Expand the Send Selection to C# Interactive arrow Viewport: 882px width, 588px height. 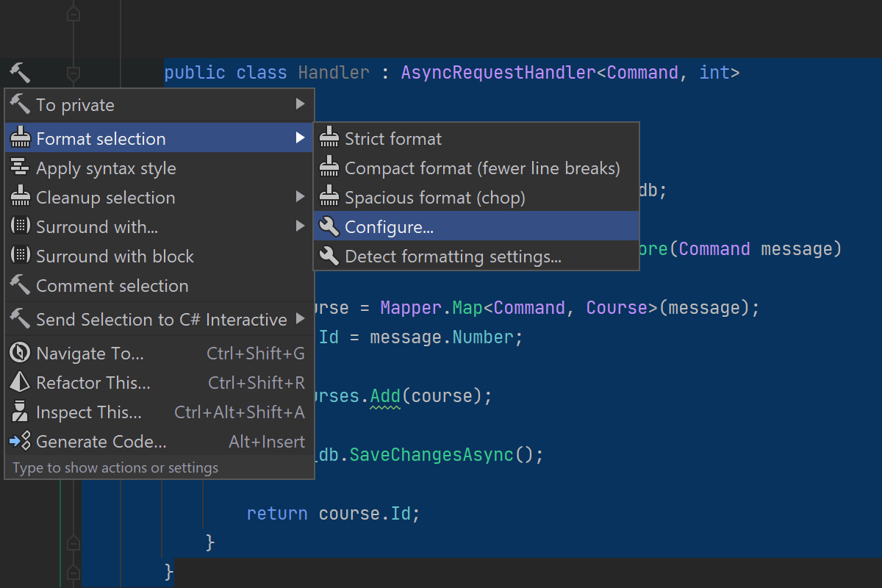click(x=300, y=318)
